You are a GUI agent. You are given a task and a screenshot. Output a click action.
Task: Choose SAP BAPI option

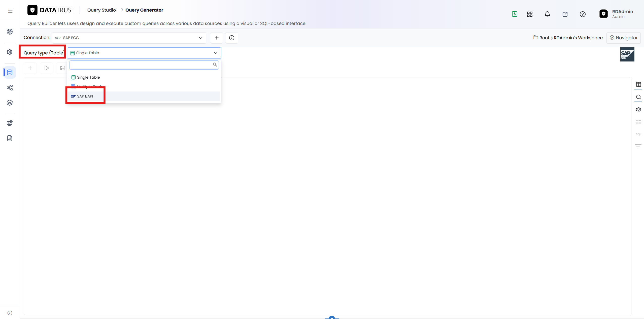point(144,96)
